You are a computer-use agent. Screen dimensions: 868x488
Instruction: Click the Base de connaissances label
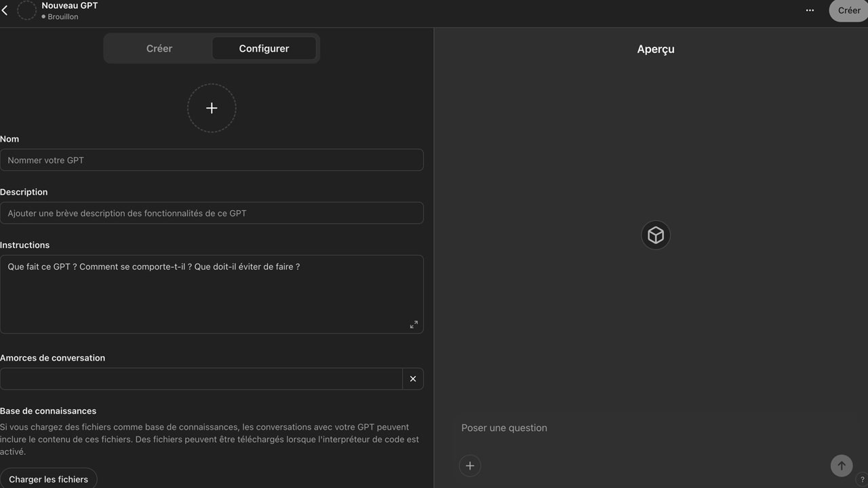48,411
